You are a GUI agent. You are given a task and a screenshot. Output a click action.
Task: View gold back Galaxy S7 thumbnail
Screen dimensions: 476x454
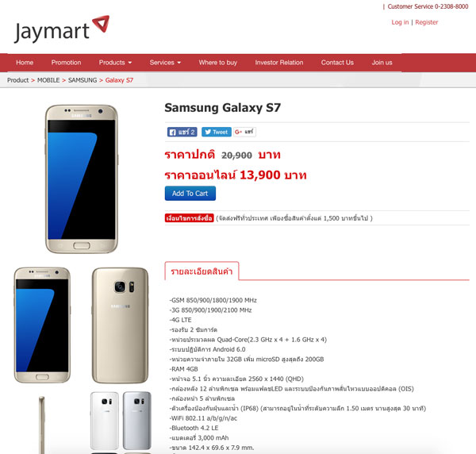tap(121, 325)
